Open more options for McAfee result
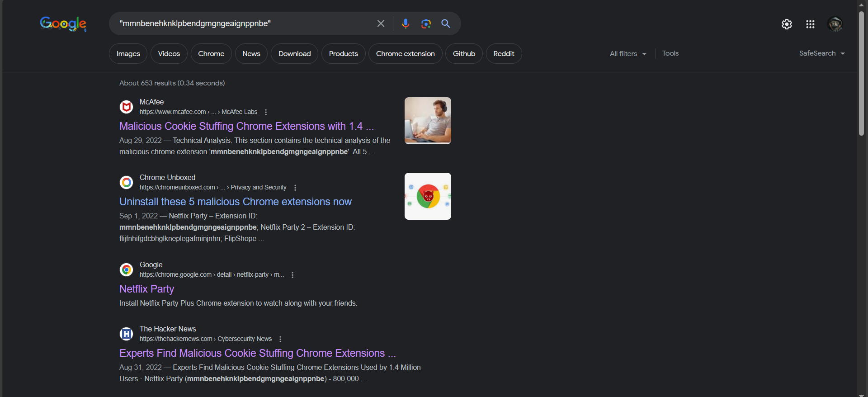This screenshot has width=868, height=397. (266, 112)
